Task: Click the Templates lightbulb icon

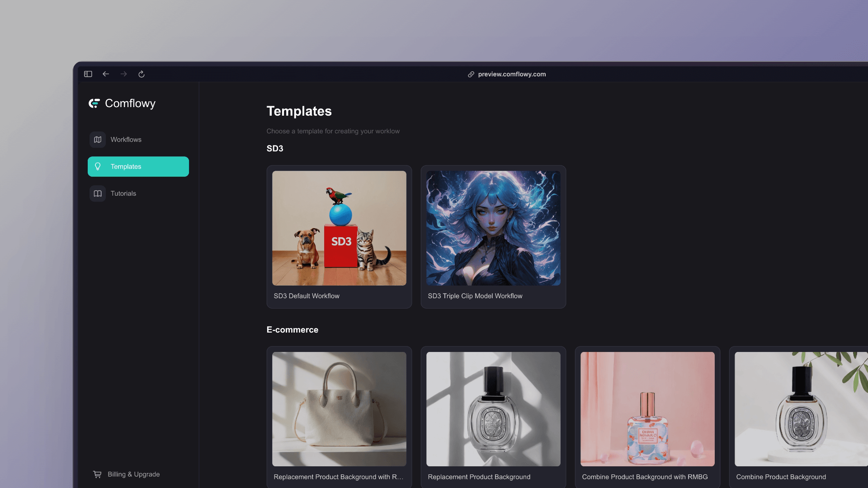Action: tap(98, 166)
